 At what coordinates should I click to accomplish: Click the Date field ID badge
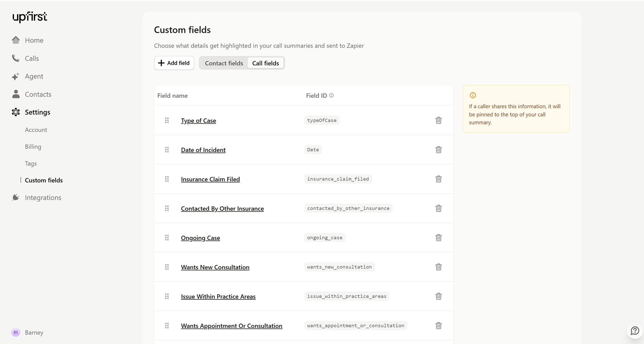[313, 150]
